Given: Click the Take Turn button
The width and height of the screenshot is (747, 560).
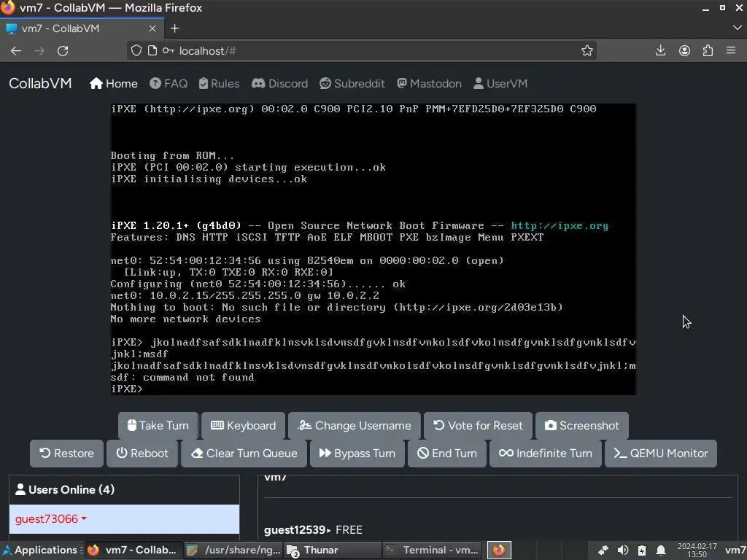Looking at the screenshot, I should (158, 425).
